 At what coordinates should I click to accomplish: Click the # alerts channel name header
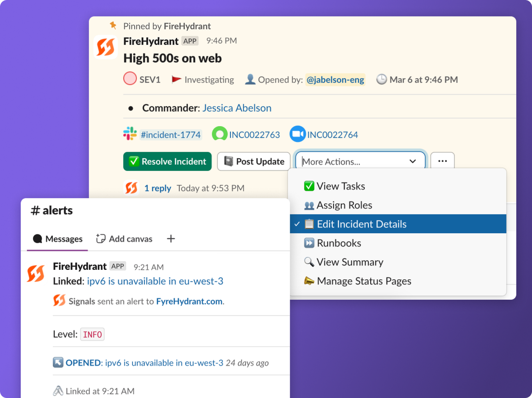[52, 210]
